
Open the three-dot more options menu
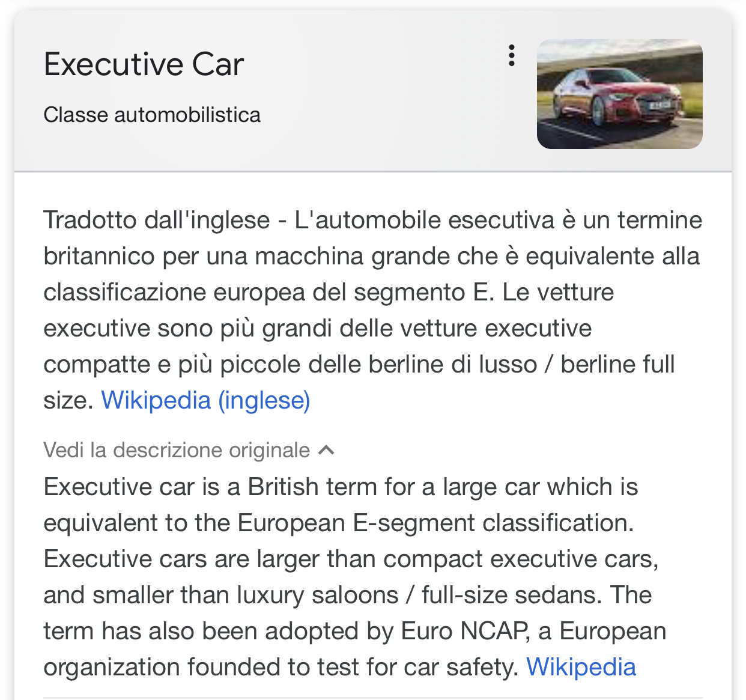pyautogui.click(x=511, y=55)
